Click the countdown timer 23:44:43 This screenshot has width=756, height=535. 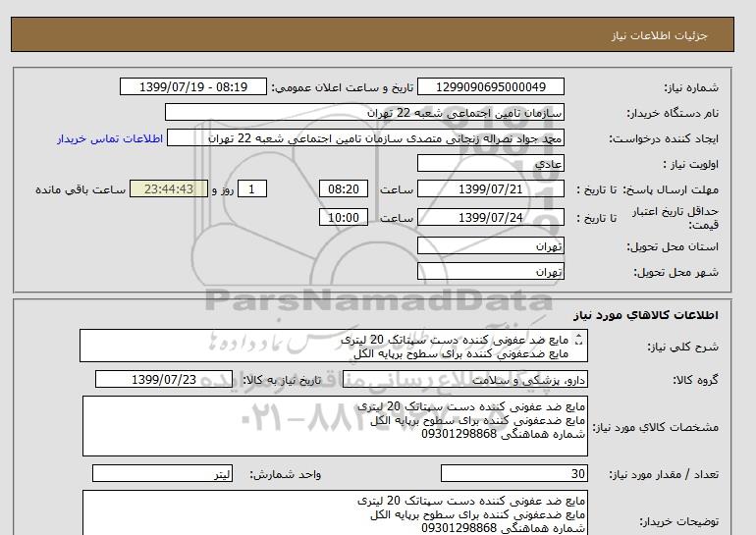[x=169, y=188]
